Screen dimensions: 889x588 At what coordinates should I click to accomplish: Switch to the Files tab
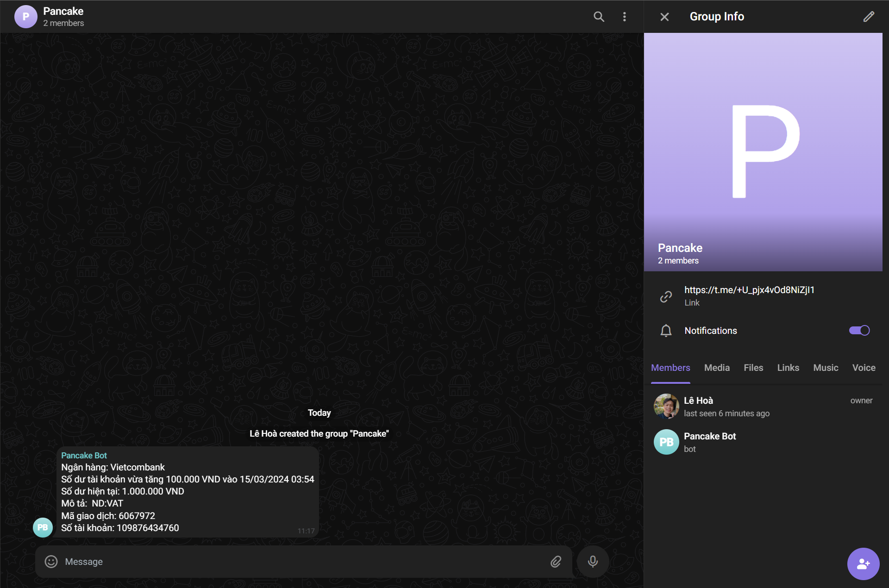pyautogui.click(x=753, y=368)
